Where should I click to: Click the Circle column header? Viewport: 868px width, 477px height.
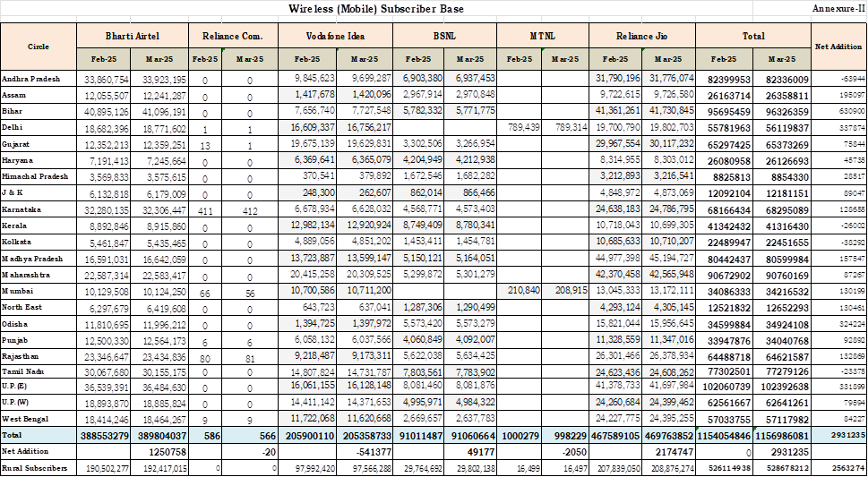(39, 47)
